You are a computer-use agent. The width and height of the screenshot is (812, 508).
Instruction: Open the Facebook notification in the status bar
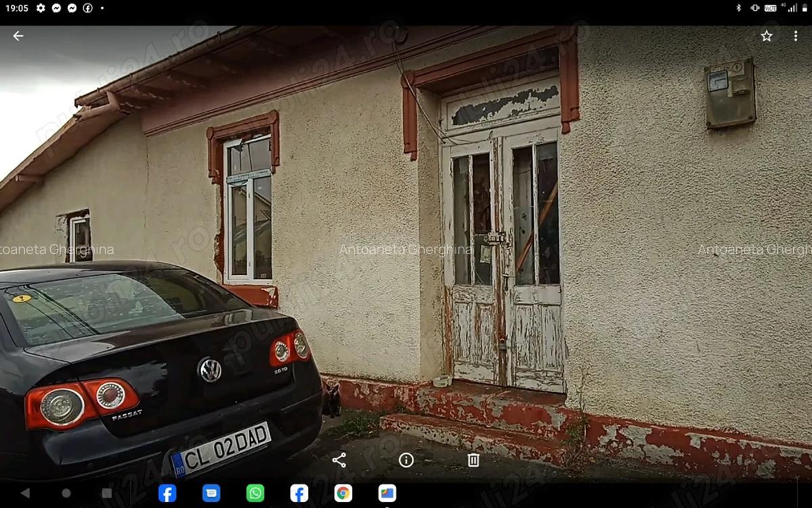coord(87,9)
